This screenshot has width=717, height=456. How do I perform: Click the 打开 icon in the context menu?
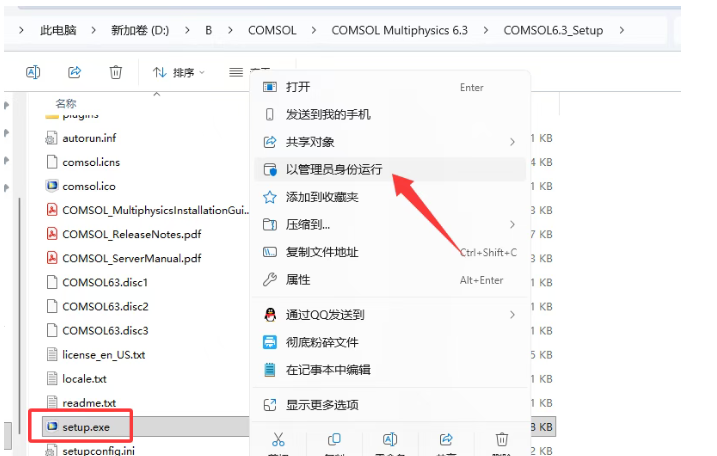point(270,87)
